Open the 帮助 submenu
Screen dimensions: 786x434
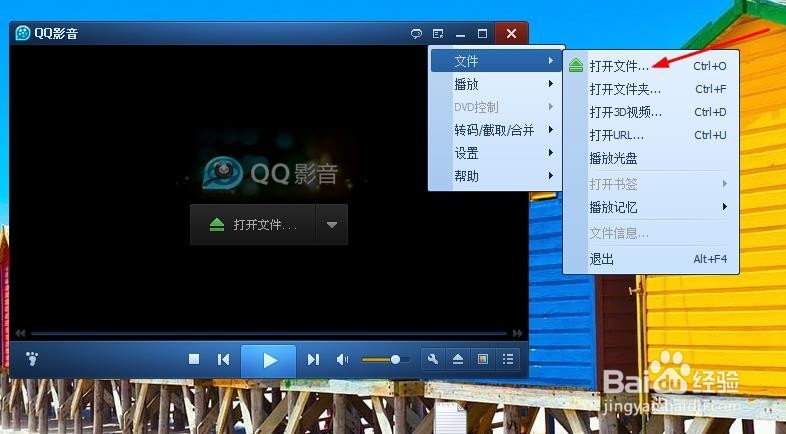click(495, 176)
